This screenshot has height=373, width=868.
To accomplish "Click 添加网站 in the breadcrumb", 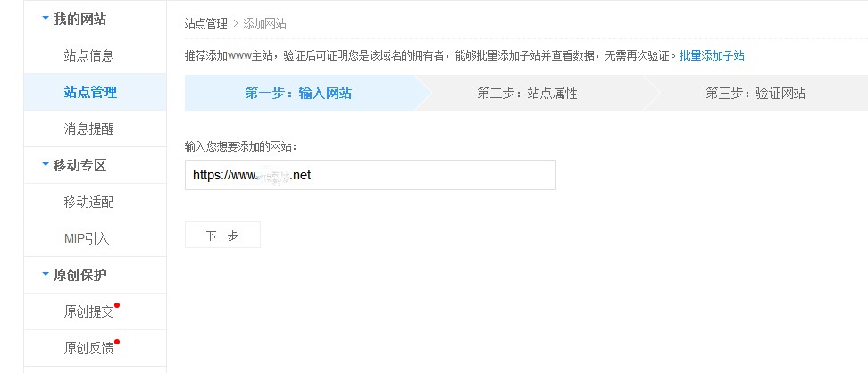I will [264, 23].
